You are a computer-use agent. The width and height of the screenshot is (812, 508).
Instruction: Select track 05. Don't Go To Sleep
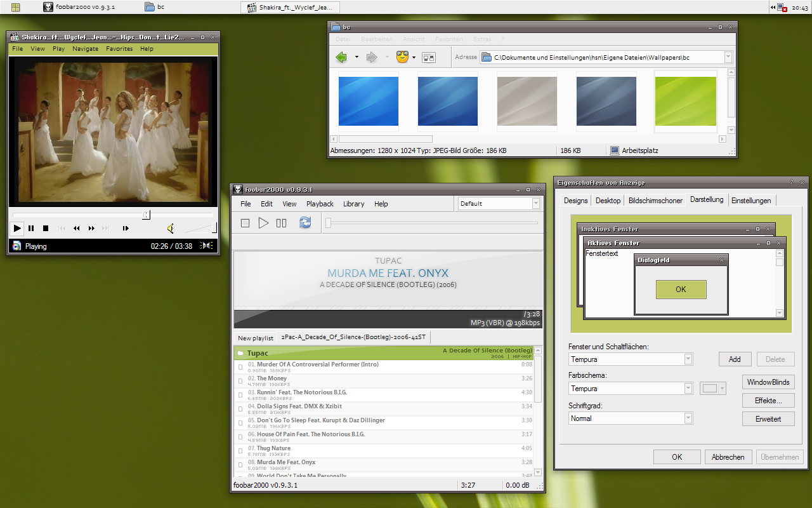384,423
